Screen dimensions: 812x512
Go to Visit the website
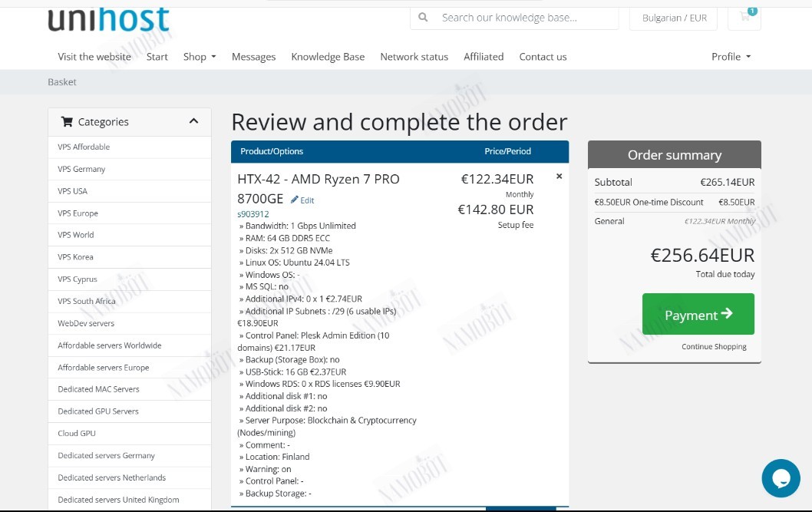94,57
